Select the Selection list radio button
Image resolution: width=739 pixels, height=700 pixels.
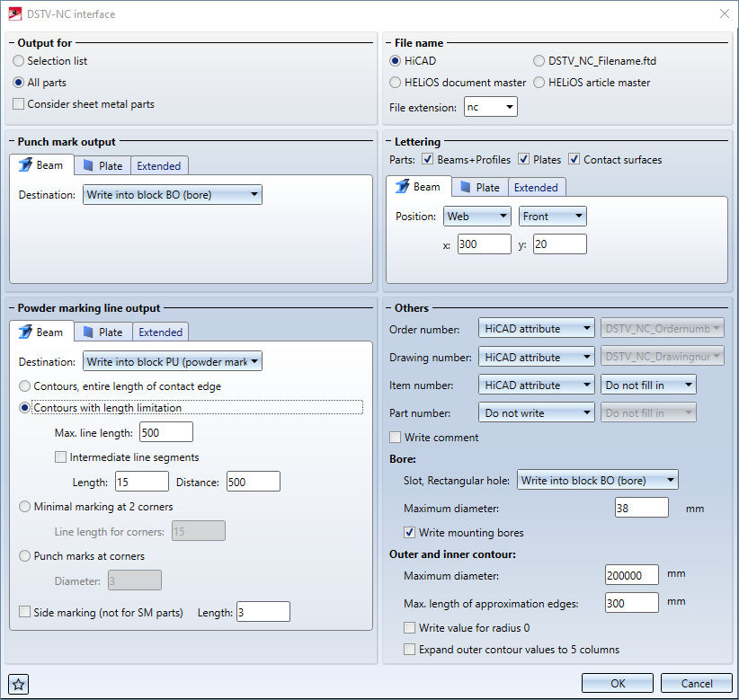pos(18,61)
